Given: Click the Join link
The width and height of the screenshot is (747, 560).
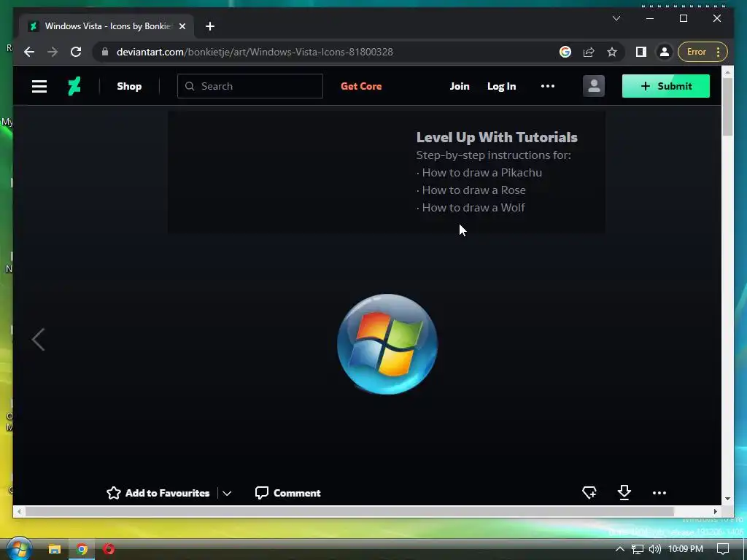Looking at the screenshot, I should pos(460,86).
